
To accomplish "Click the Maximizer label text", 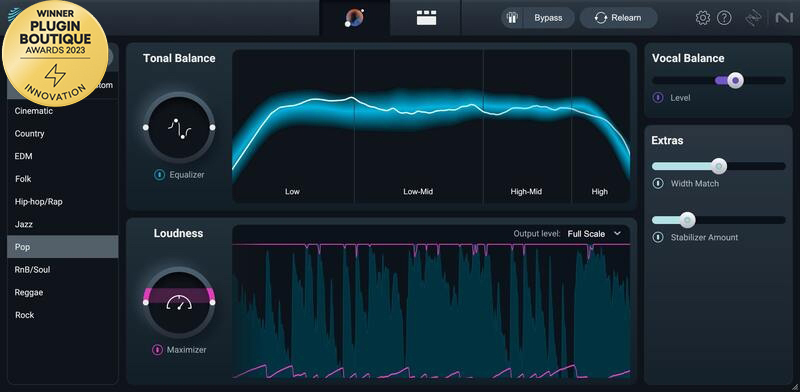I will click(187, 350).
